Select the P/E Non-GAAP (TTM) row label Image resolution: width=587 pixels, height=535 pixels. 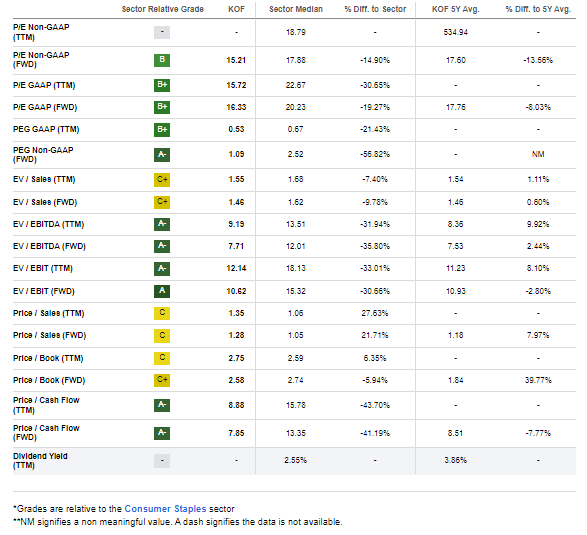(41, 32)
